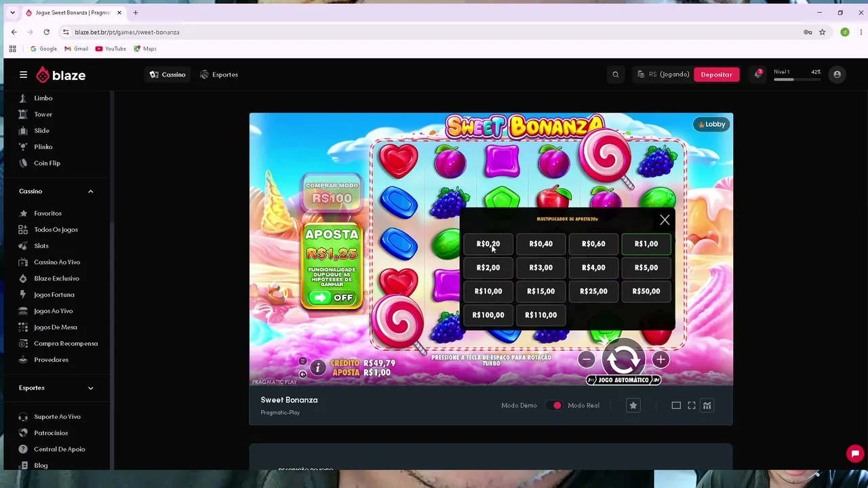
Task: Enter fullscreen game mode
Action: coord(692,405)
